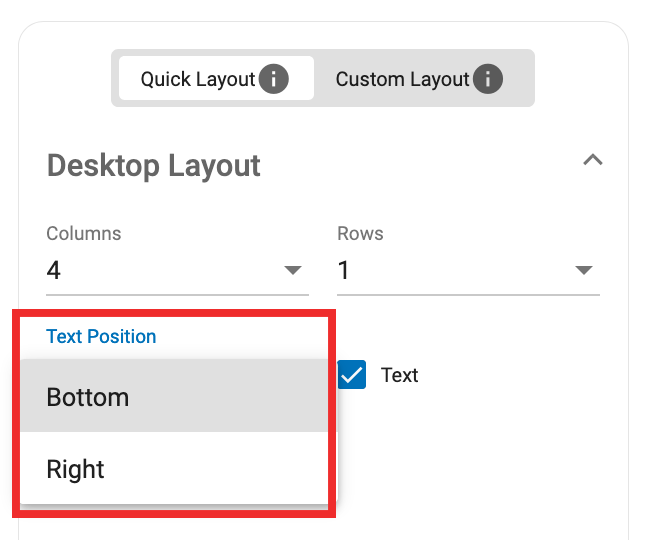Click the Text Position field label
This screenshot has width=652, height=540.
pyautogui.click(x=101, y=336)
